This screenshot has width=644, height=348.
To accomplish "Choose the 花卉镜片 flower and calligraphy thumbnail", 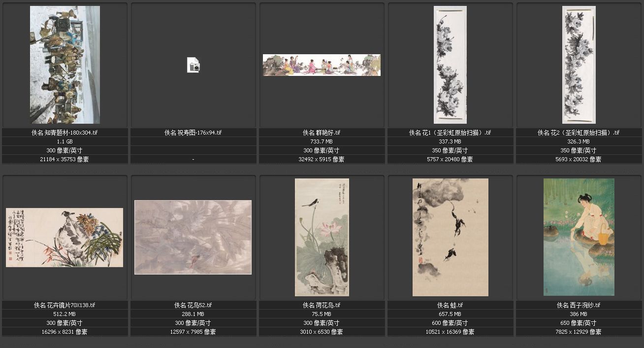I will click(64, 238).
